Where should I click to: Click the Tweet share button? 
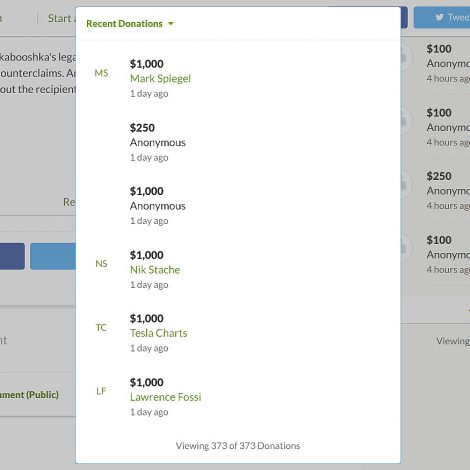click(x=442, y=17)
